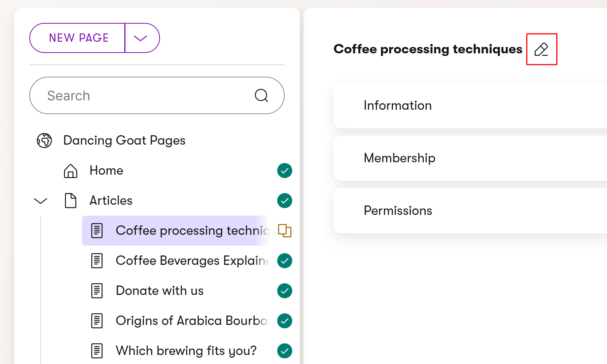Click the document icon for Coffee Beverages Explained
The width and height of the screenshot is (607, 364).
point(97,261)
